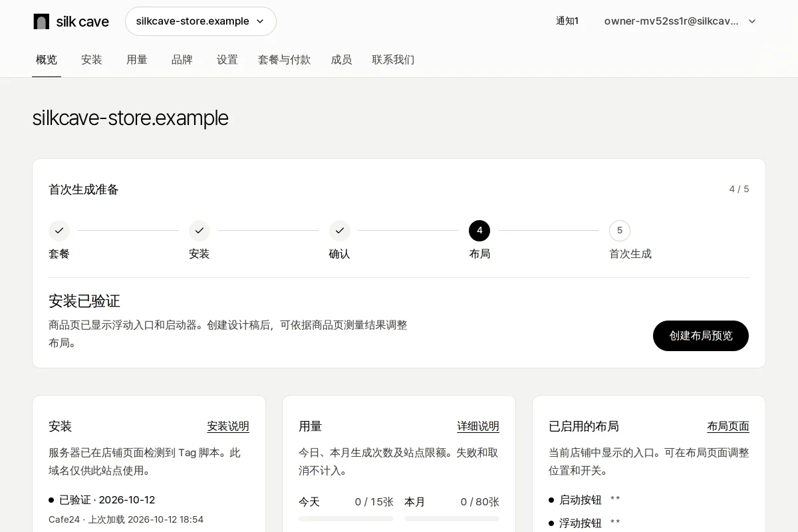Select the 套餐与付款 tab
798x532 pixels.
pos(285,60)
